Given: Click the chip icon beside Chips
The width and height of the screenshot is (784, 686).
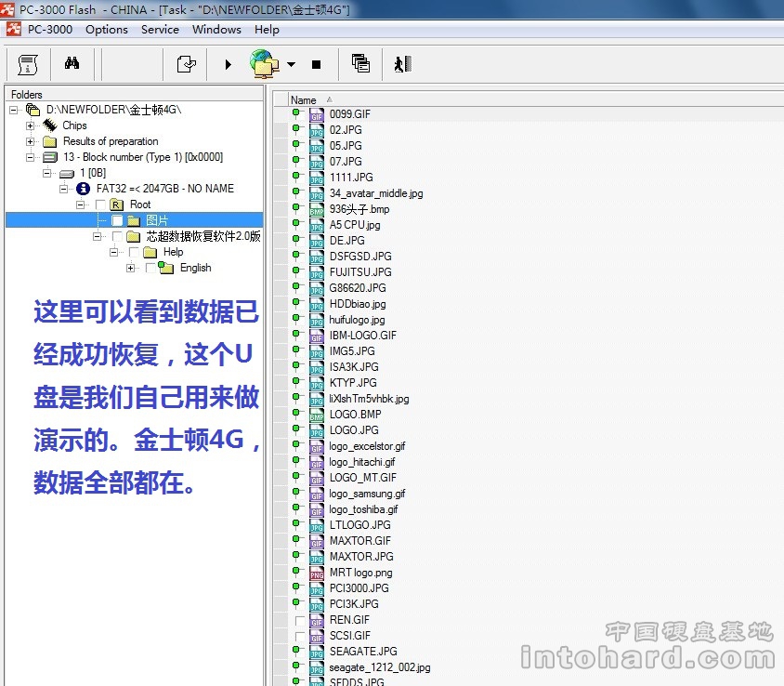Looking at the screenshot, I should (50, 125).
